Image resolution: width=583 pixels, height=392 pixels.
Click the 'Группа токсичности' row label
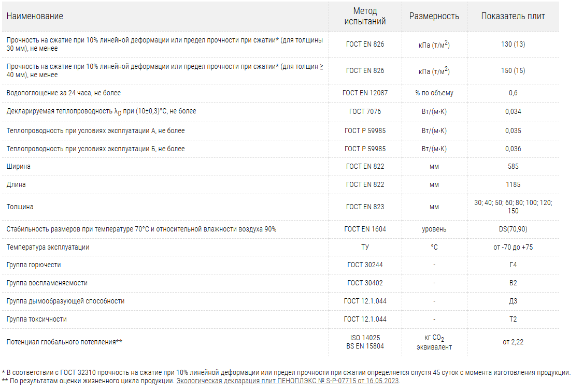click(37, 319)
